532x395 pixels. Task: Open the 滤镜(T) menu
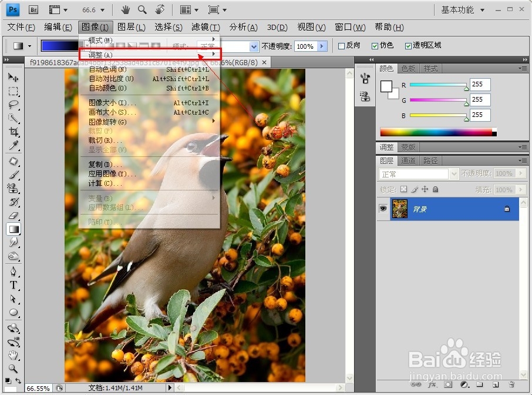pyautogui.click(x=206, y=27)
